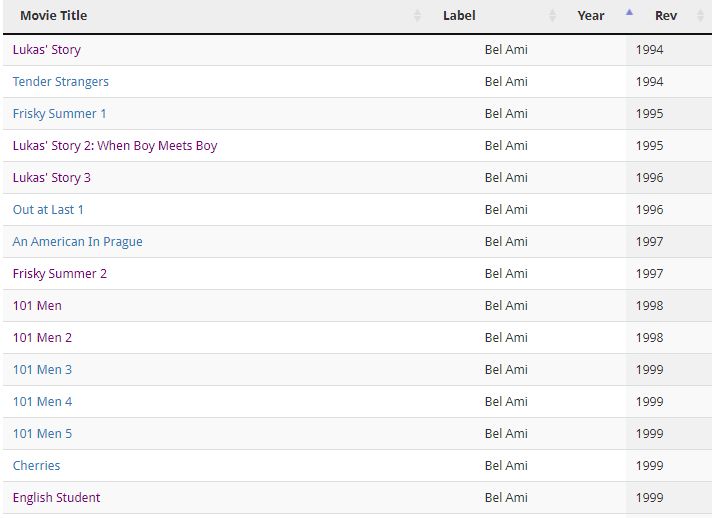Image resolution: width=712 pixels, height=518 pixels.
Task: Sort table by Movie Title arrows icon
Action: pyautogui.click(x=417, y=15)
